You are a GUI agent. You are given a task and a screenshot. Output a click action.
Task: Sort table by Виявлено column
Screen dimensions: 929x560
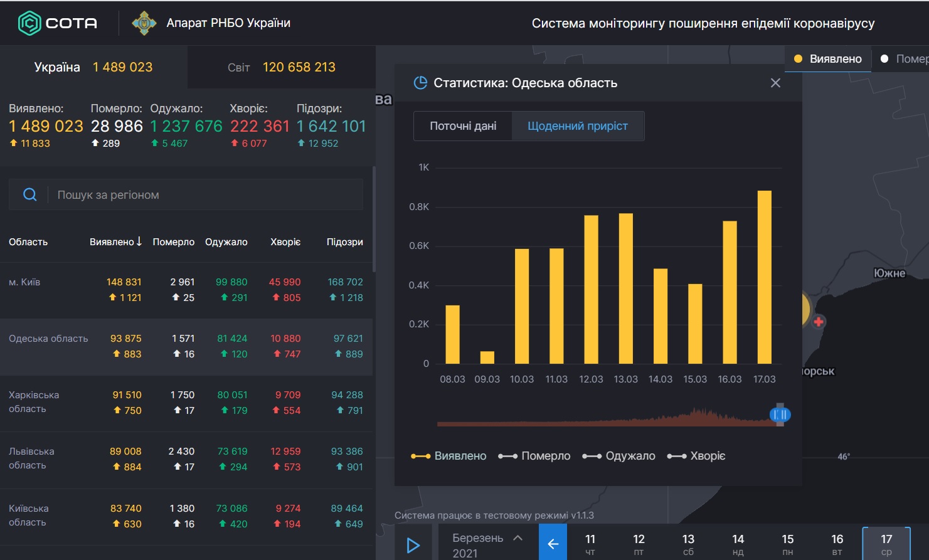click(x=115, y=242)
